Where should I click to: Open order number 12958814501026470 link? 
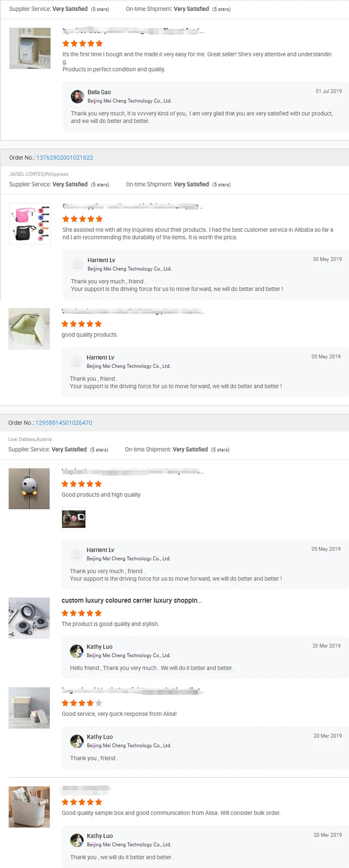(x=64, y=423)
